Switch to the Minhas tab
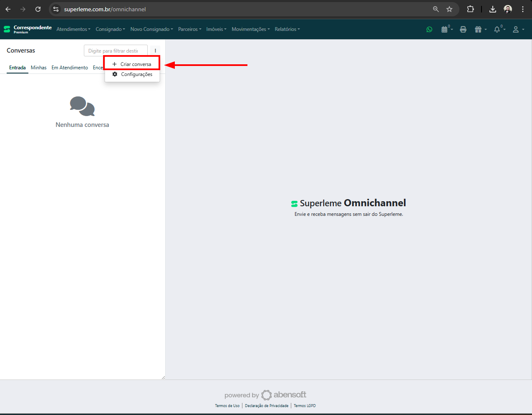Screen dimensions: 532x415 (x=38, y=67)
